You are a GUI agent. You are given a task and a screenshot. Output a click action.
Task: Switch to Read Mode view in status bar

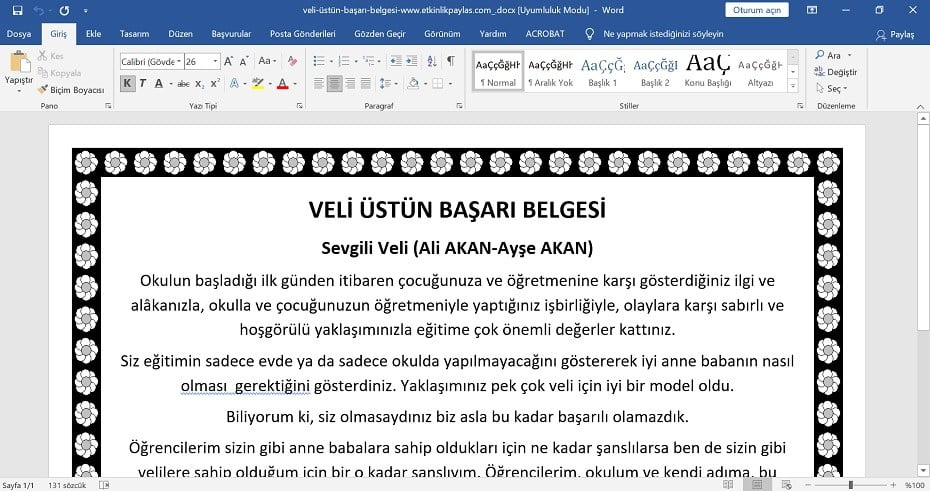(x=728, y=485)
